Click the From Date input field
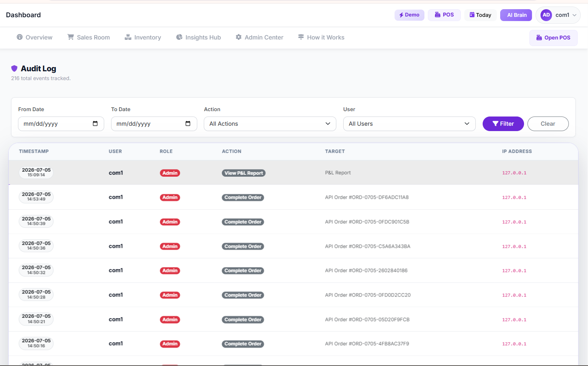 coord(61,124)
